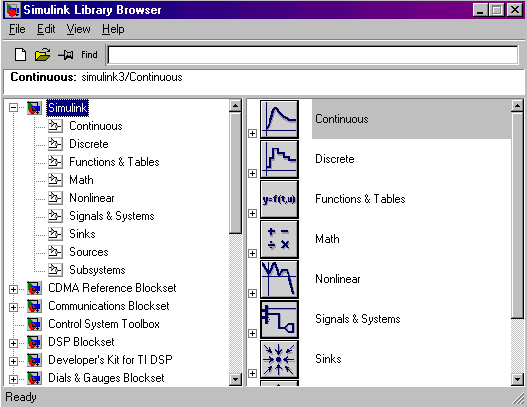Click the Simulink root node icon
This screenshot has height=407, width=527.
coord(34,108)
